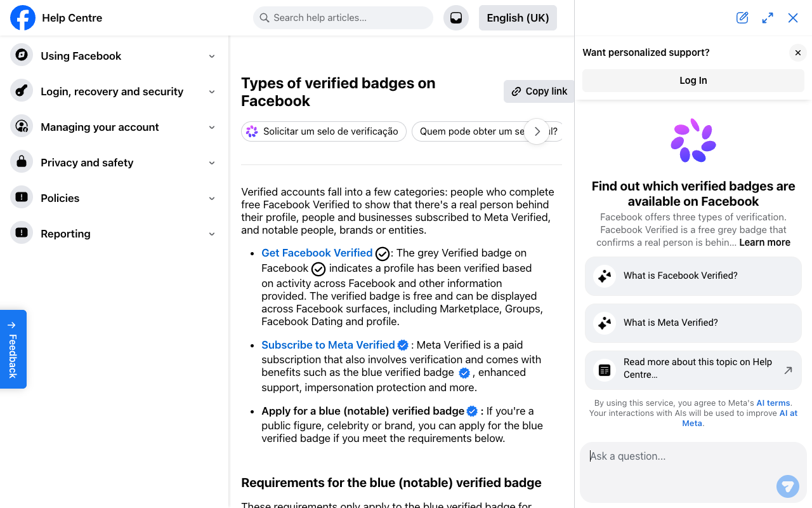Click Help Centre title text
Image resolution: width=812 pixels, height=508 pixels.
(x=72, y=18)
